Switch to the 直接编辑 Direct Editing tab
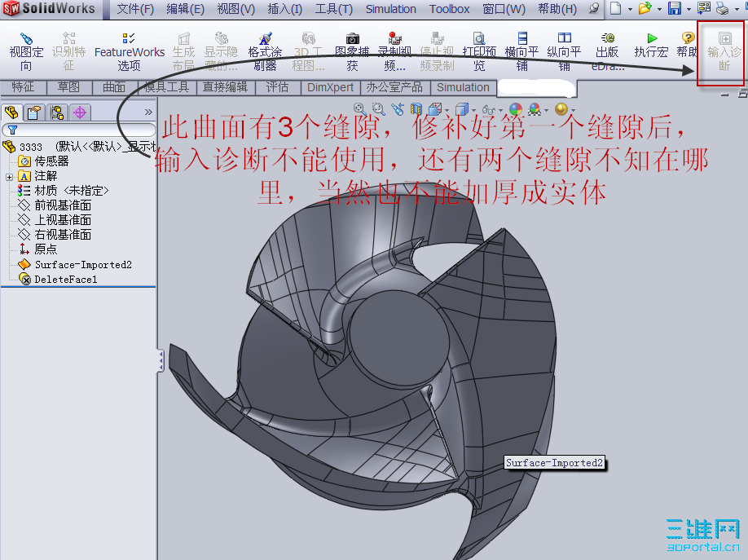 click(x=225, y=87)
